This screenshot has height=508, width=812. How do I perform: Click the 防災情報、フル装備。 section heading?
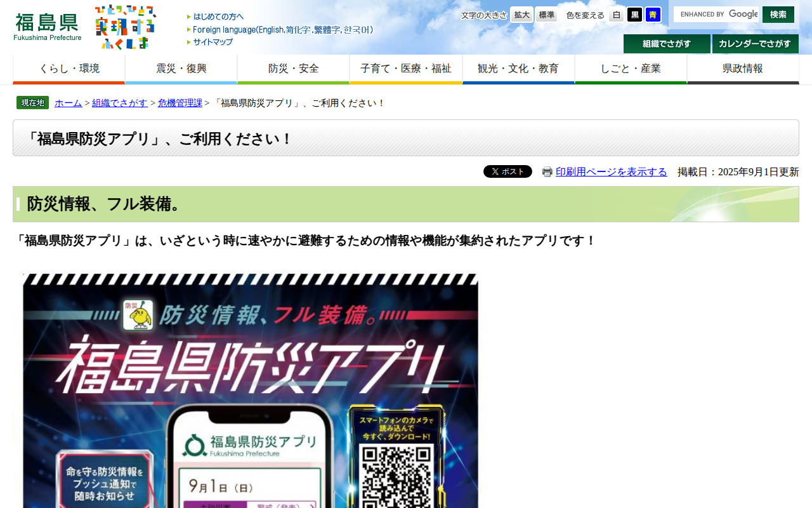(x=406, y=204)
